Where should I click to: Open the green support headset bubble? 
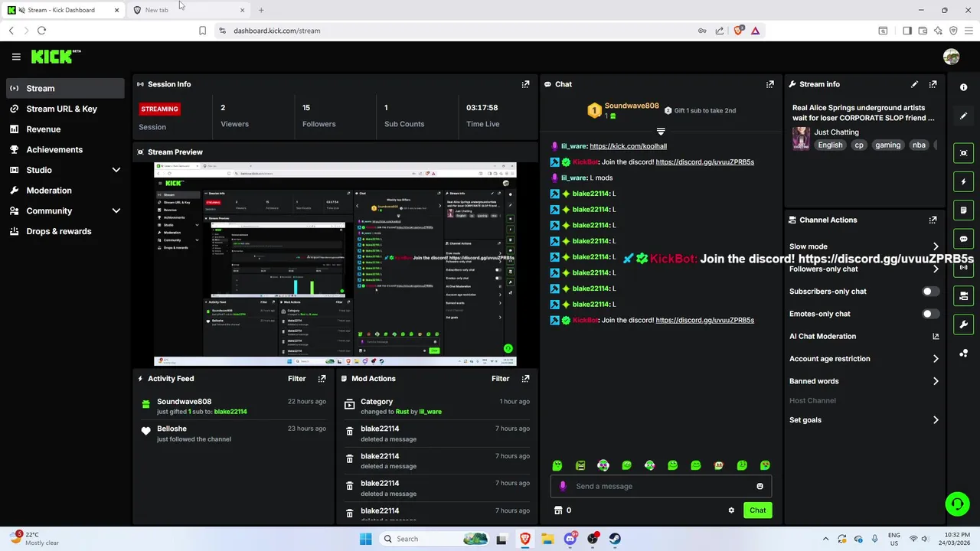(x=957, y=504)
